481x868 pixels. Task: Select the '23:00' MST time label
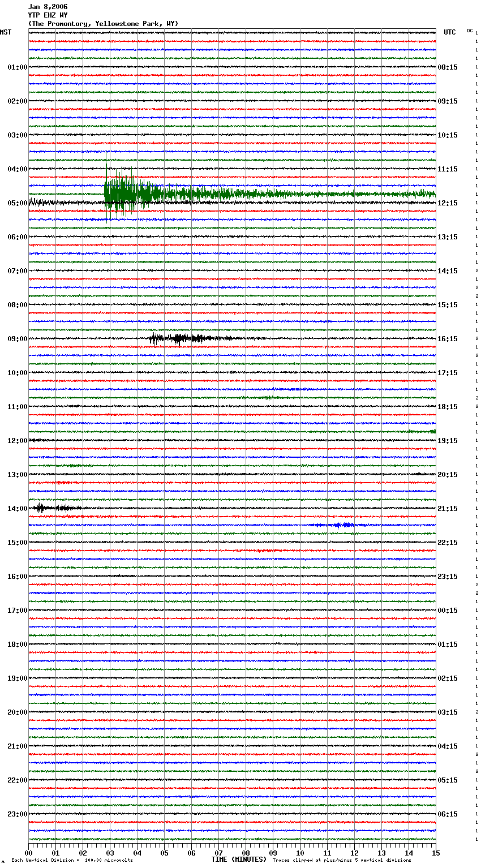17,814
